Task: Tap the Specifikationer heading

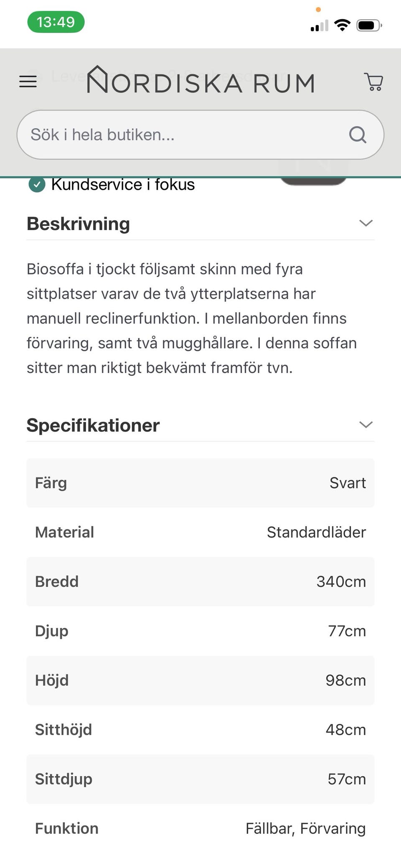Action: pyautogui.click(x=93, y=425)
